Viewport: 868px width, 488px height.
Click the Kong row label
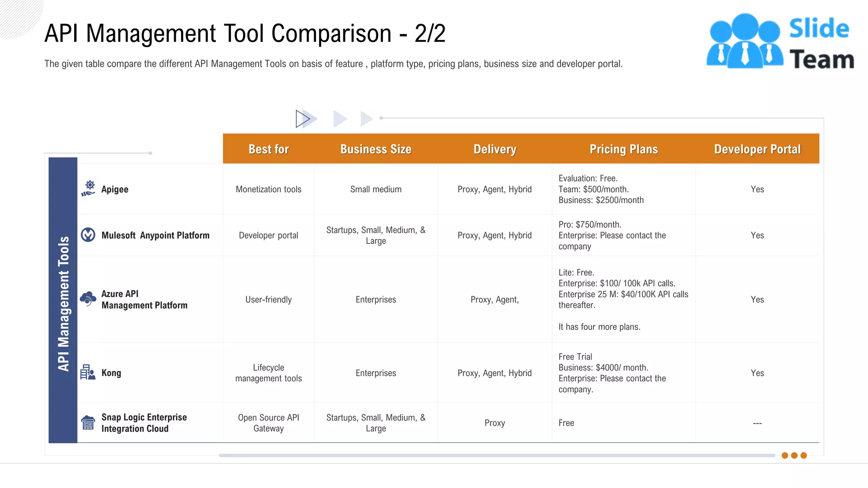111,373
